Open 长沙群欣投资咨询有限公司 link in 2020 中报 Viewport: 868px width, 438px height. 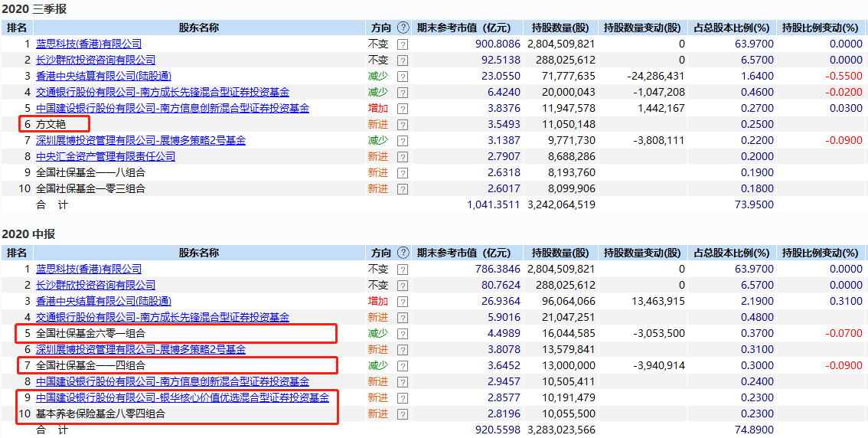pos(96,285)
